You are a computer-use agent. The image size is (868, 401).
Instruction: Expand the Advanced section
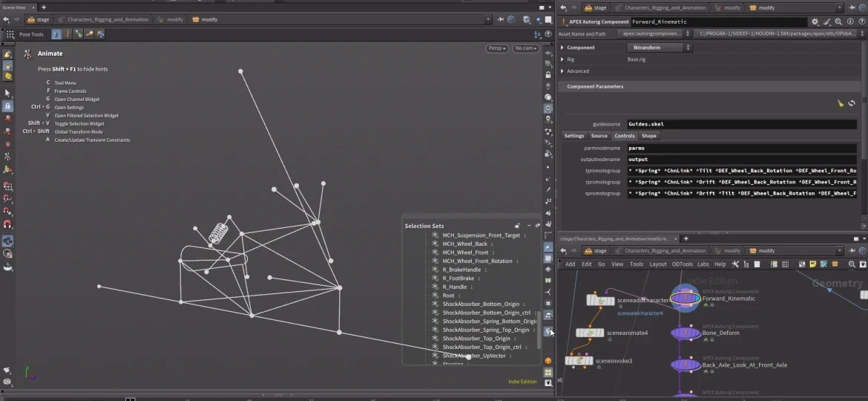[562, 71]
